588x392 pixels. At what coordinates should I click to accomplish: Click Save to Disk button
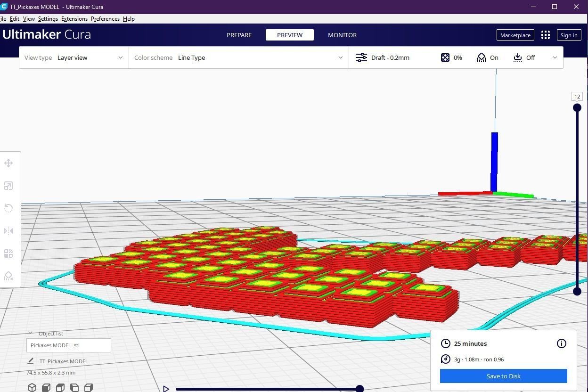pyautogui.click(x=503, y=376)
